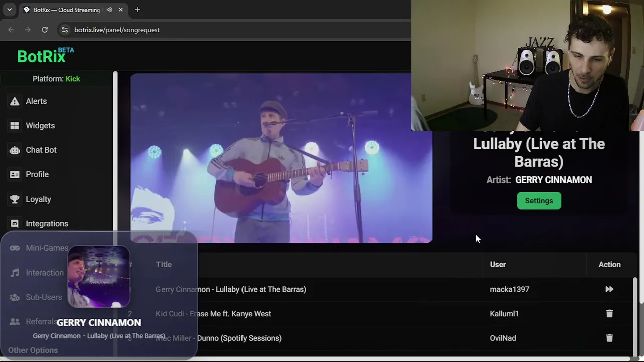
Task: Delete the Kid Cudi song request
Action: pos(609,314)
